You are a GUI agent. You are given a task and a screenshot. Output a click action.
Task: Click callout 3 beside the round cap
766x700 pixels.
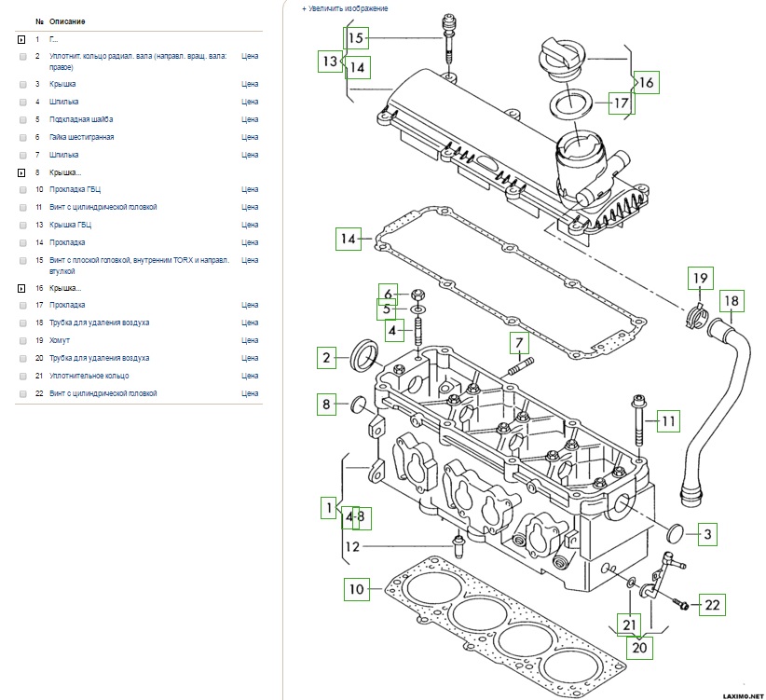pos(707,534)
